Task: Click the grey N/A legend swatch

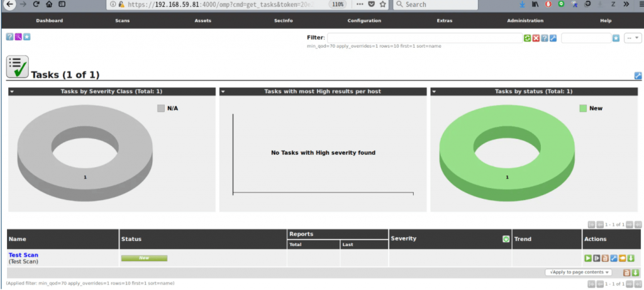Action: [161, 108]
